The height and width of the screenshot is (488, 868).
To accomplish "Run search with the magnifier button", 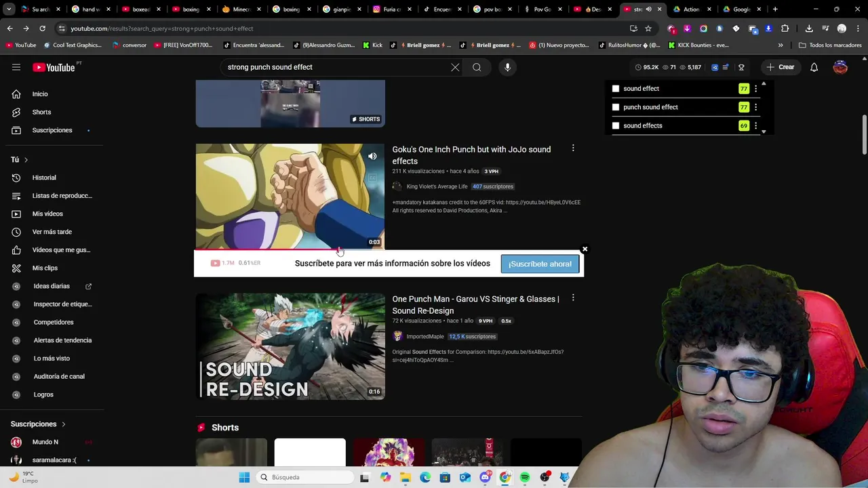I will (477, 67).
